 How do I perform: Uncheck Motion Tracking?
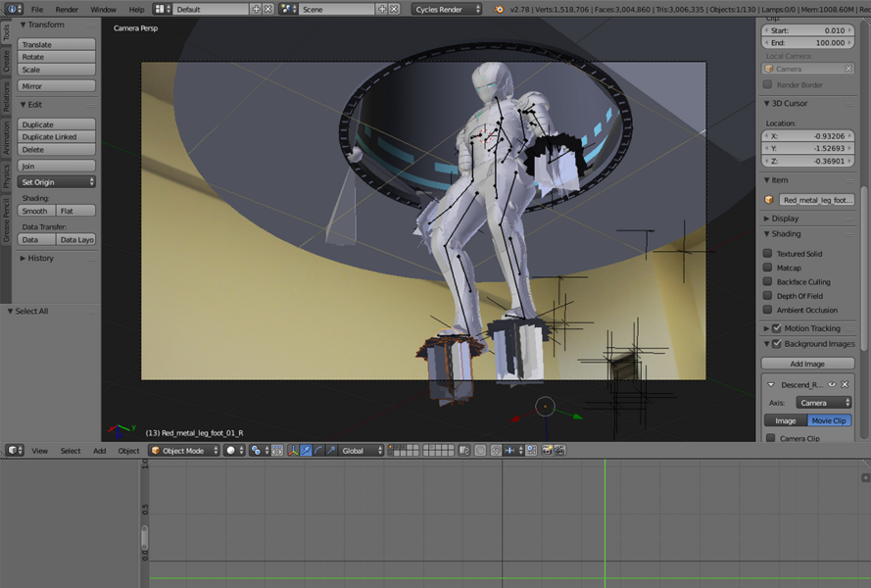point(777,328)
